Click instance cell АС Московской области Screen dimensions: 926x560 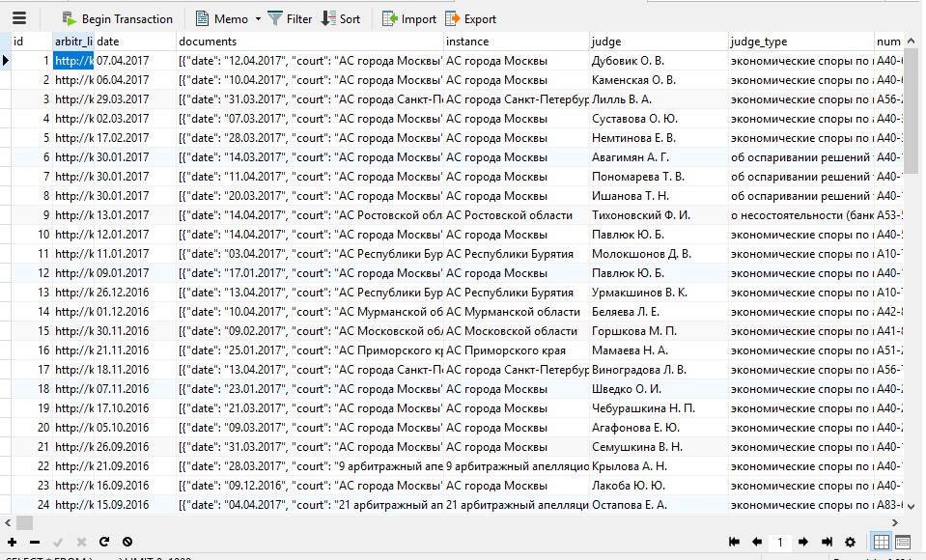(x=517, y=331)
